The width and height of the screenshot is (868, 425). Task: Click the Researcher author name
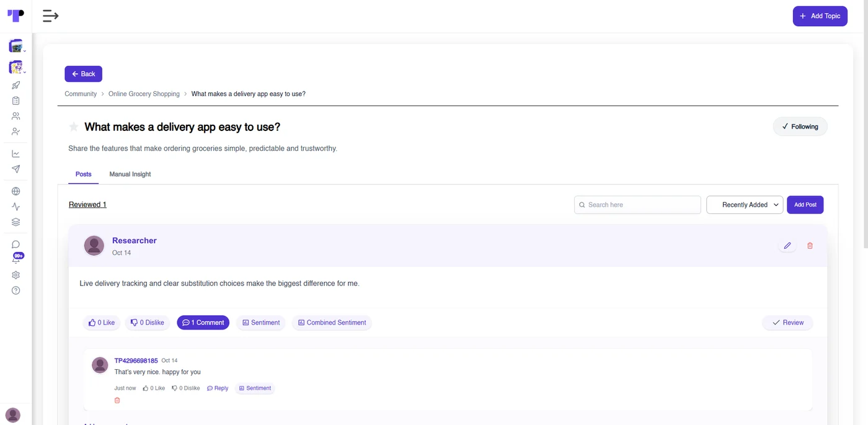pyautogui.click(x=135, y=241)
